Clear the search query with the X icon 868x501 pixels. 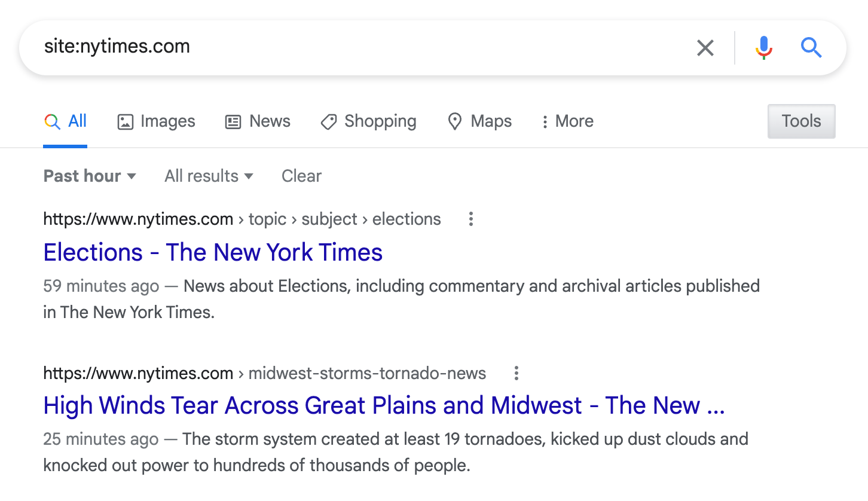(x=705, y=48)
